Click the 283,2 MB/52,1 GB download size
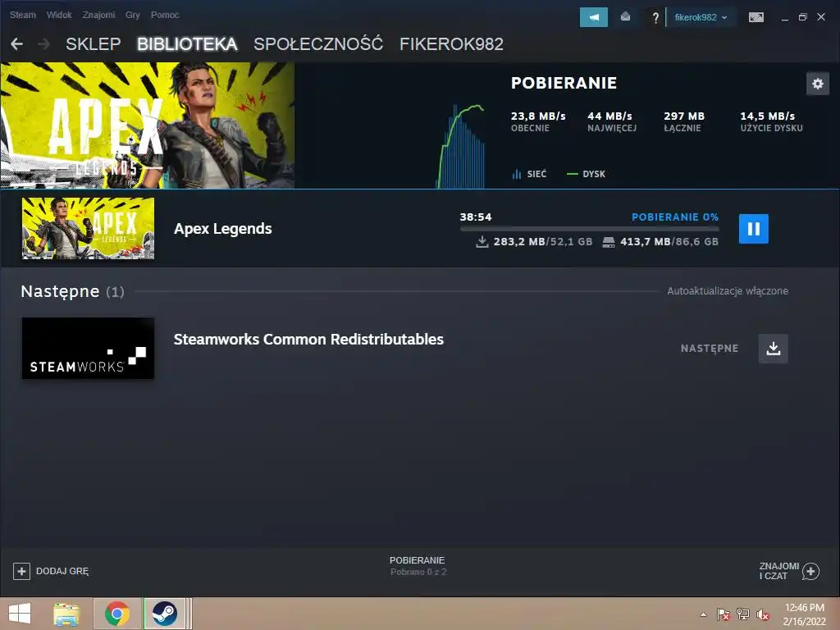This screenshot has height=630, width=840. [x=535, y=242]
